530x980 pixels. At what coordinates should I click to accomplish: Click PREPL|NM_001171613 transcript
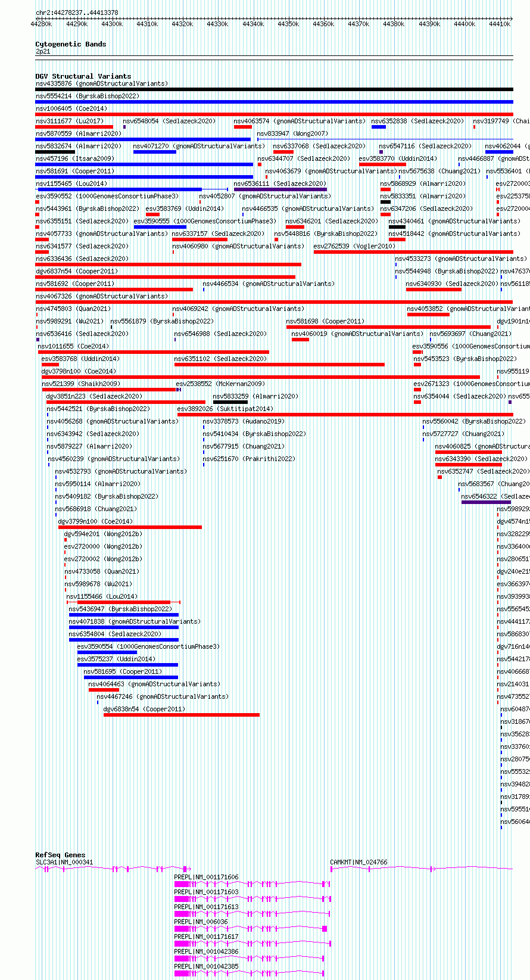coord(252,914)
